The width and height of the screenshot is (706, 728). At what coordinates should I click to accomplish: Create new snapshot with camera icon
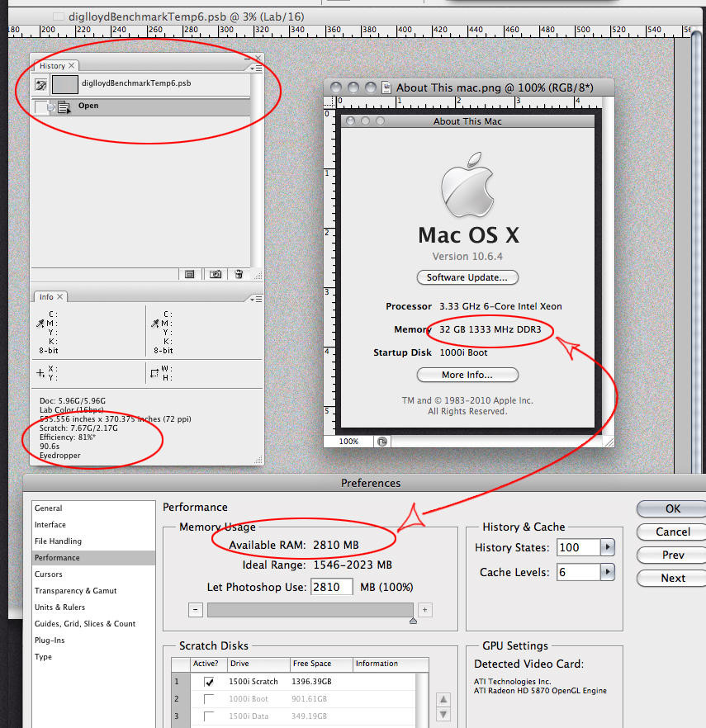215,274
